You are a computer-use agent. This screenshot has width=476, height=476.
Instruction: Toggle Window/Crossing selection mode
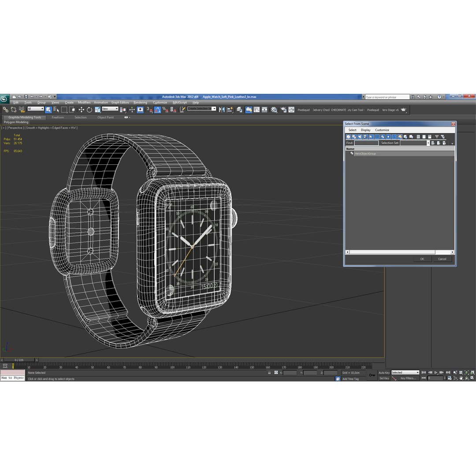72,110
